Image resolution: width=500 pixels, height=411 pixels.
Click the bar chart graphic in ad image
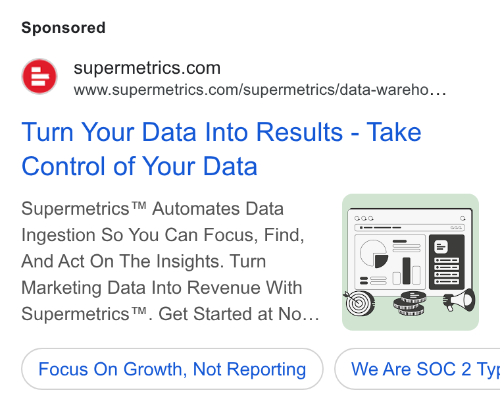coord(406,271)
